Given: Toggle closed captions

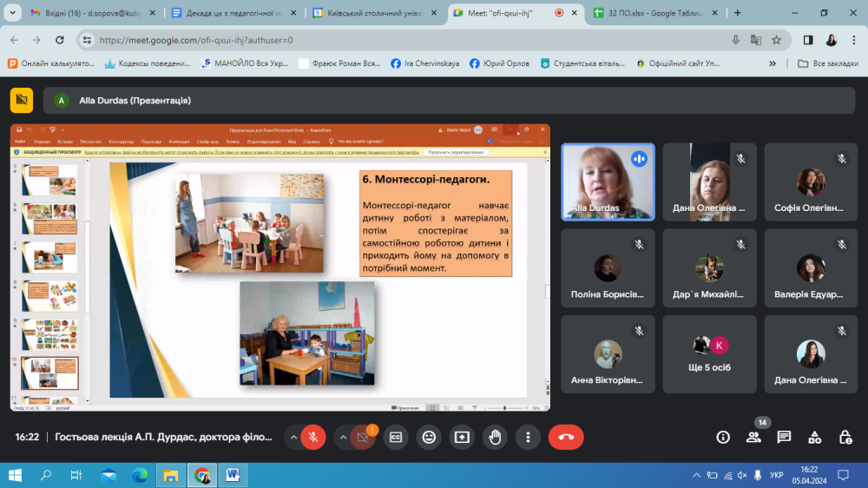Looking at the screenshot, I should click(x=395, y=437).
